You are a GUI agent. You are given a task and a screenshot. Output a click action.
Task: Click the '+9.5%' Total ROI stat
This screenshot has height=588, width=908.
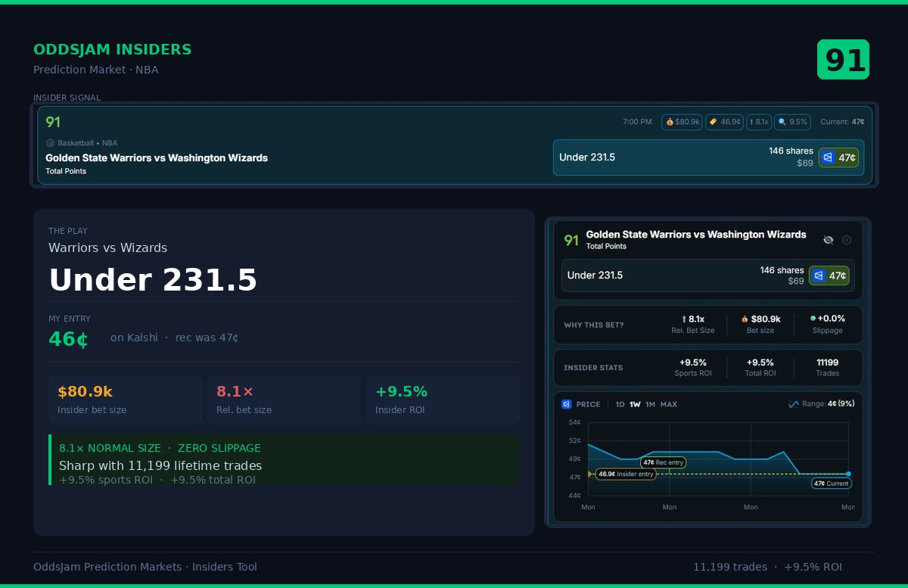coord(760,367)
